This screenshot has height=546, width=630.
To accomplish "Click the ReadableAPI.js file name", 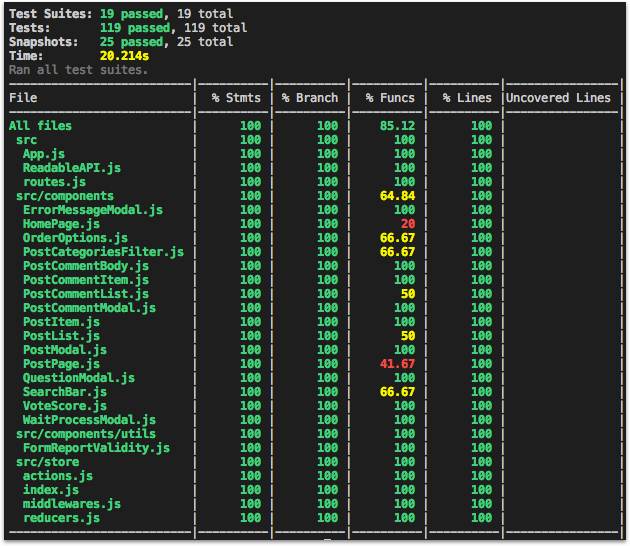I will pos(72,168).
